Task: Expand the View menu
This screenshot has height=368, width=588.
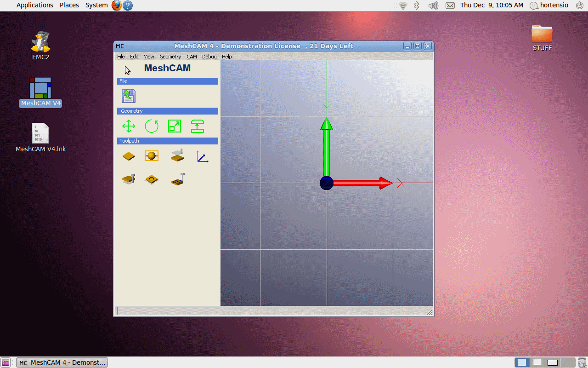Action: pos(149,57)
